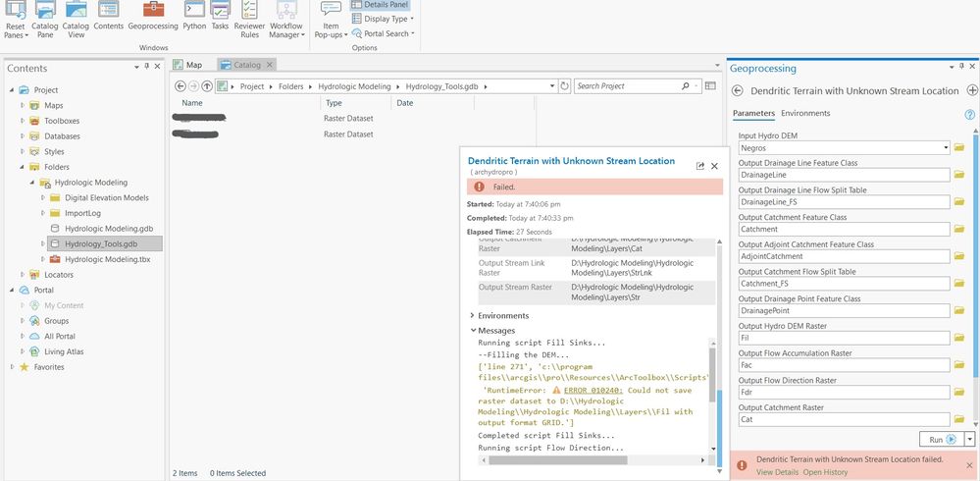Go up one level in Catalog
Viewport: 980px width, 481px height.
point(207,86)
